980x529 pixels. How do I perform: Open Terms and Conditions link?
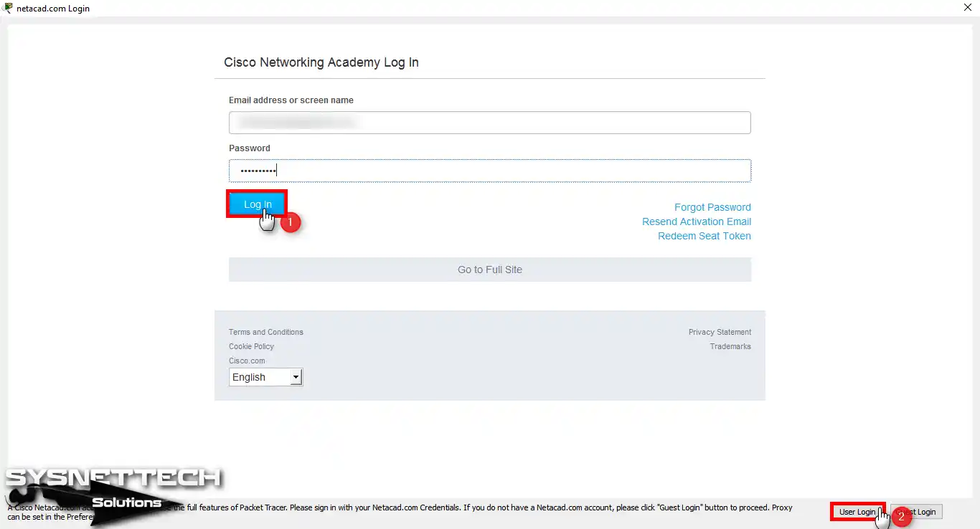coord(266,332)
